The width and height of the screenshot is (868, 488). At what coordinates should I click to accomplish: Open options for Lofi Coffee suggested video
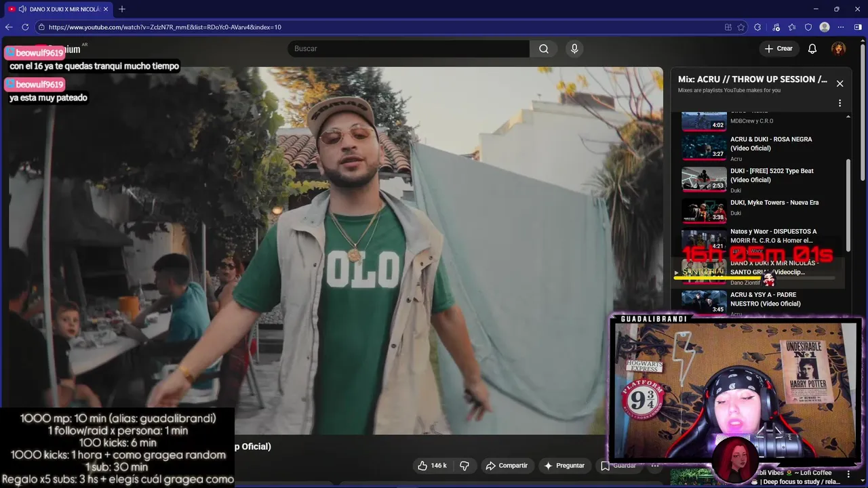click(848, 474)
